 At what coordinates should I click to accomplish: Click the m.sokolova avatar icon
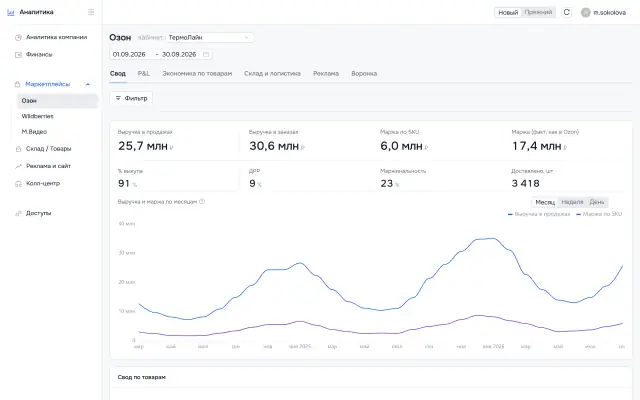click(x=586, y=13)
